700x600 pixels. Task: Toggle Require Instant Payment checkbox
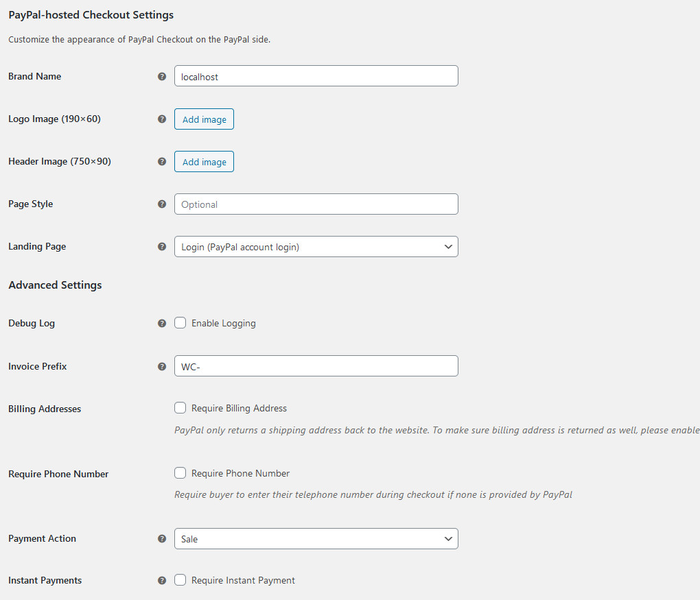(x=180, y=580)
